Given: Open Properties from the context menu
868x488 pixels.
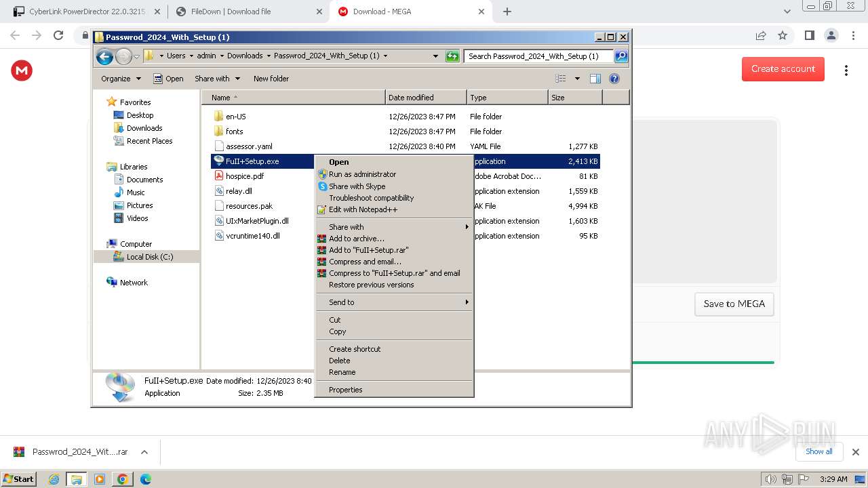Looking at the screenshot, I should point(394,390).
